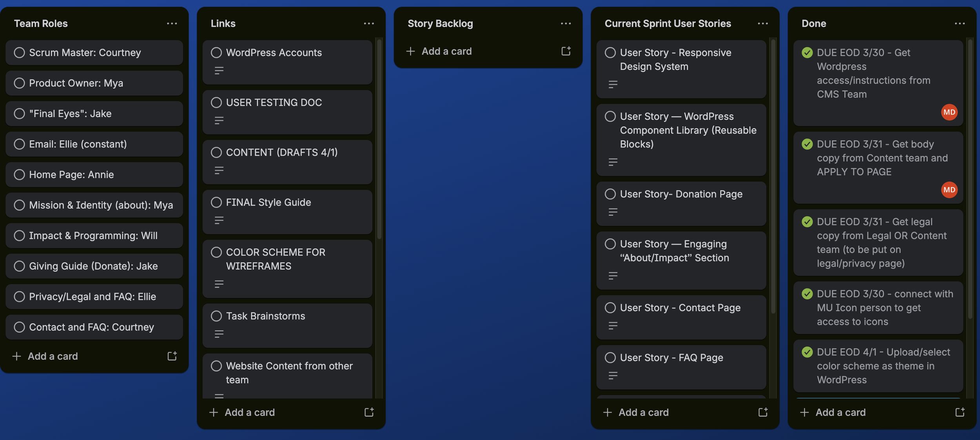Open Current Sprint User Stories list menu

(x=763, y=24)
